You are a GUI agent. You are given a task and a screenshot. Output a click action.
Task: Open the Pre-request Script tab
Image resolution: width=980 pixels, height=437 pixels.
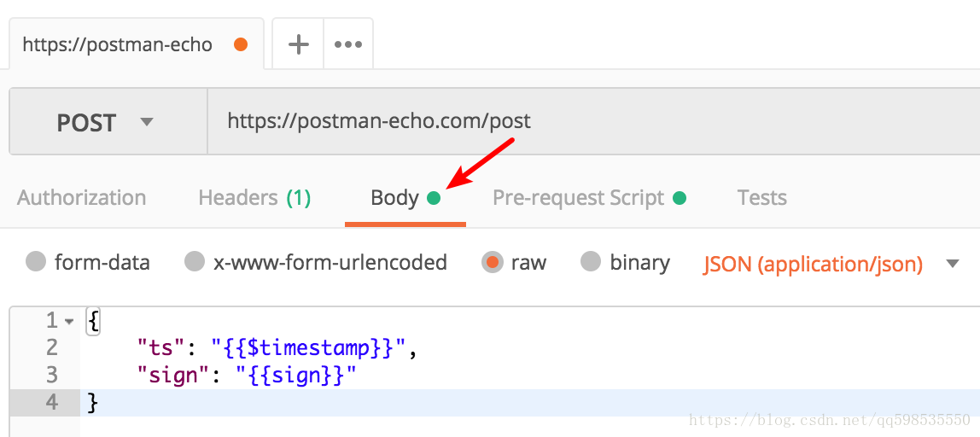(589, 197)
